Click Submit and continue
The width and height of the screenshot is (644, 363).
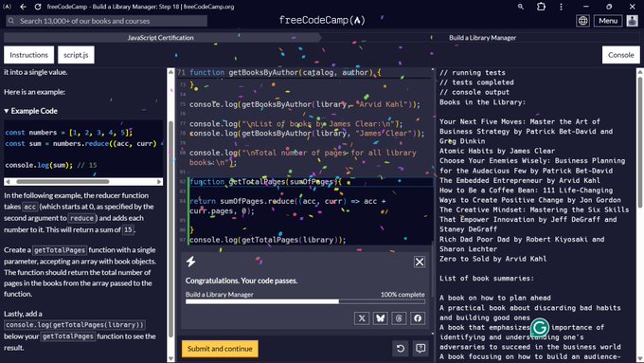(220, 349)
